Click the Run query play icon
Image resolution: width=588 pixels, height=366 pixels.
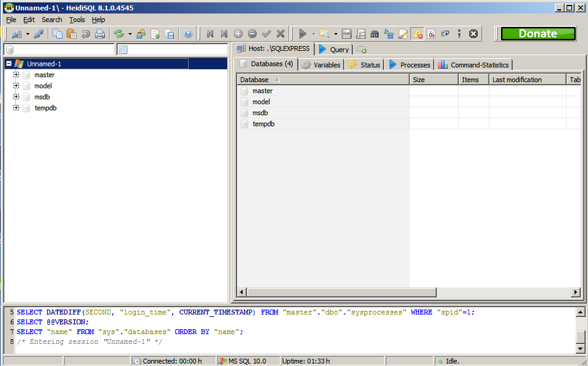tap(303, 34)
